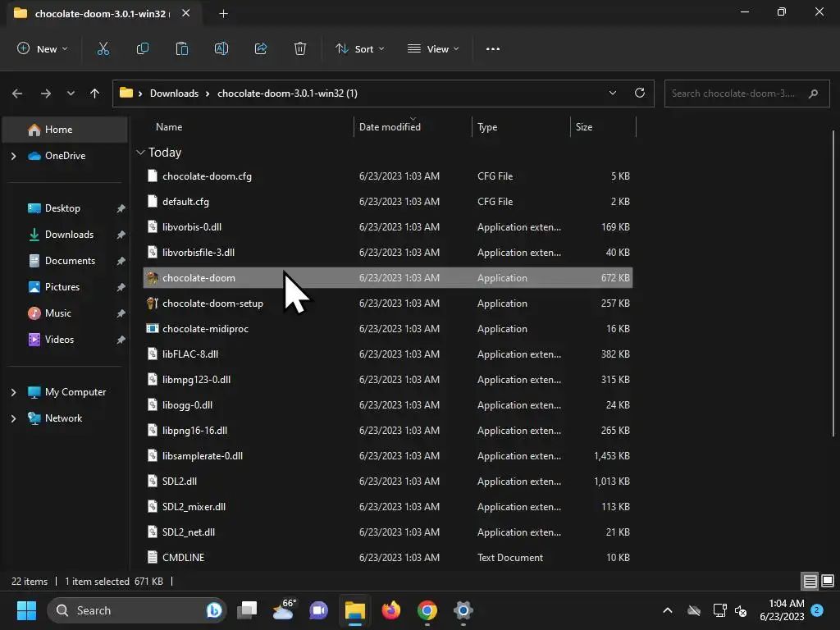Viewport: 840px width, 630px height.
Task: Open Settings gear on the taskbar
Action: [x=463, y=610]
